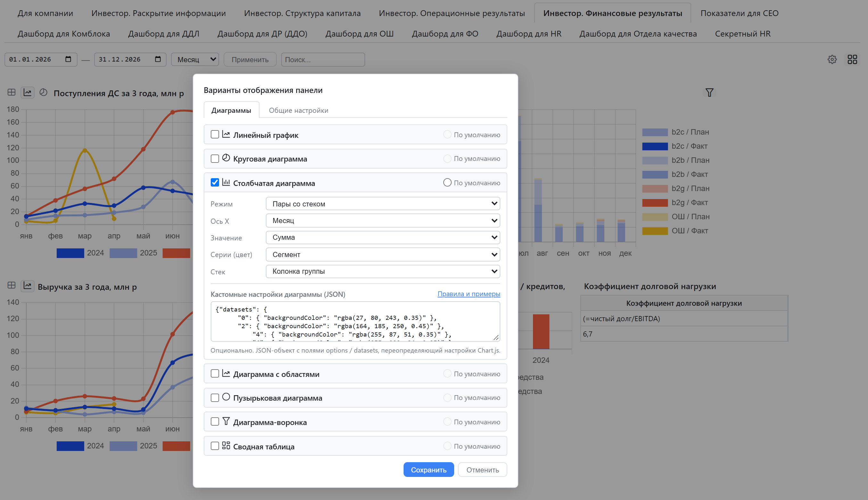
Task: Enable the Пузырьковая диаграмма checkbox
Action: 215,398
